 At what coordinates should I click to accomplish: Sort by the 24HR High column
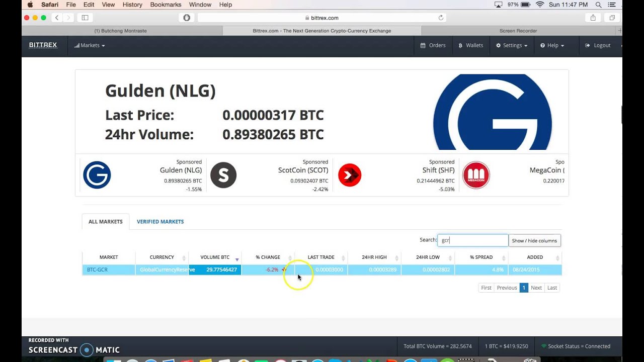pyautogui.click(x=374, y=257)
